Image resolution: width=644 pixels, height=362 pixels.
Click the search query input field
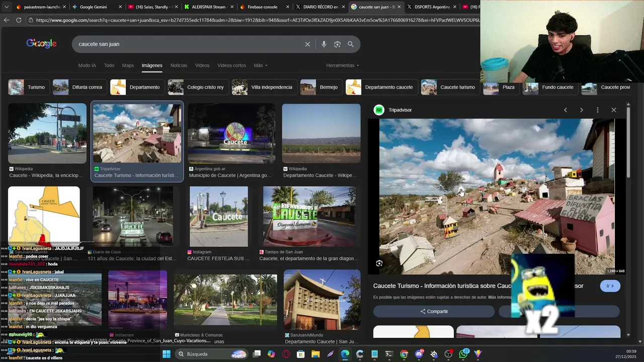(189, 44)
